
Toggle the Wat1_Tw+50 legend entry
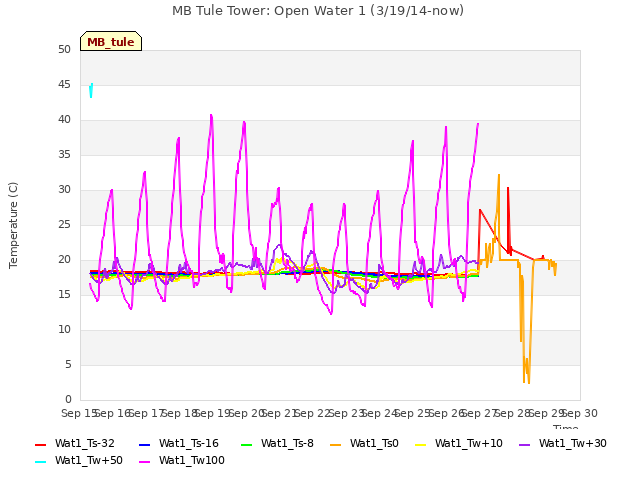click(79, 460)
